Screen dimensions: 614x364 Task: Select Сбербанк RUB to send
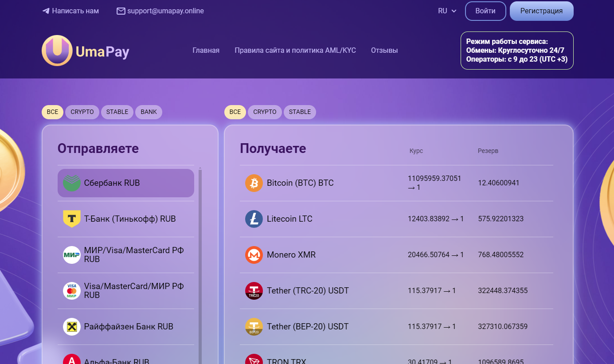[126, 183]
